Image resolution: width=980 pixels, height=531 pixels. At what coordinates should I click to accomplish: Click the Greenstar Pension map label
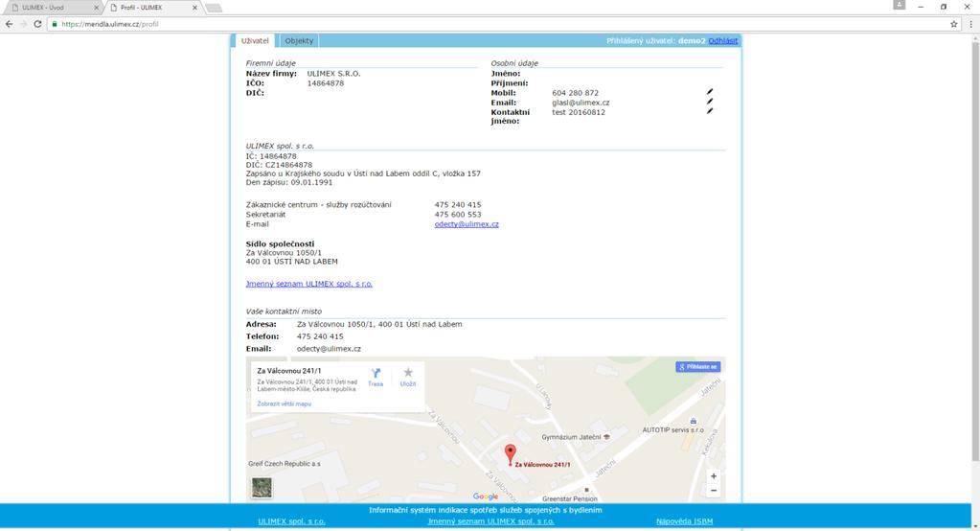click(569, 498)
